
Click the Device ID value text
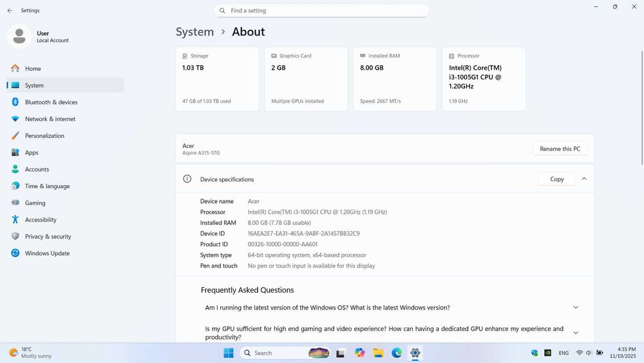point(303,233)
